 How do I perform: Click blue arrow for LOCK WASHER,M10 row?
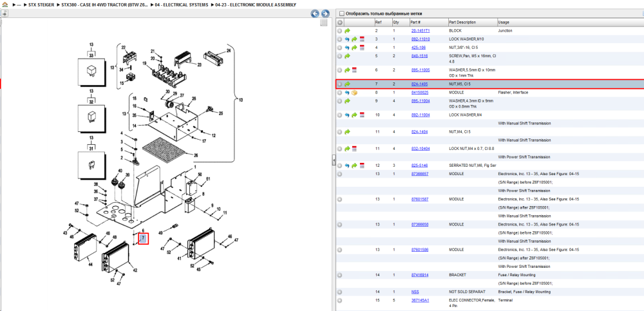click(x=347, y=39)
